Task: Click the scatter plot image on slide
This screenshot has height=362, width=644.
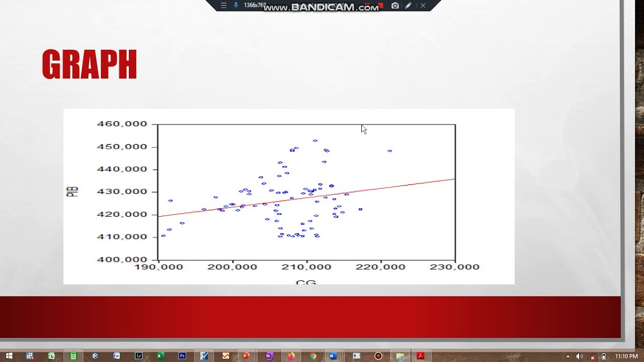Action: tap(289, 197)
